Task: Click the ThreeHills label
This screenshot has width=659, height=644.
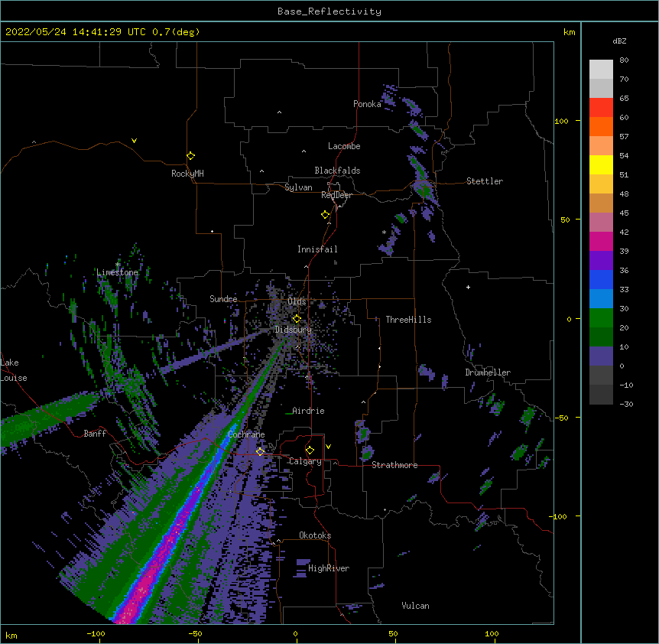Action: pyautogui.click(x=408, y=320)
